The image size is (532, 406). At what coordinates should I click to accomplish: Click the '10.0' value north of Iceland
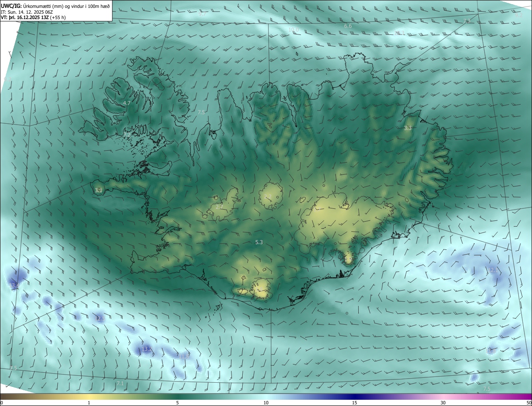[293, 29]
